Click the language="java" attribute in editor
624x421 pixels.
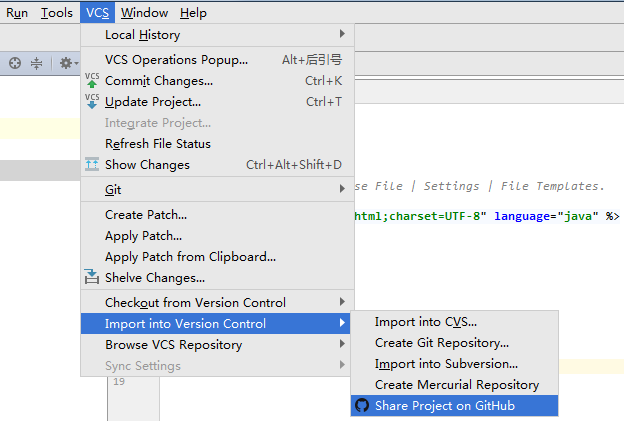pyautogui.click(x=546, y=216)
